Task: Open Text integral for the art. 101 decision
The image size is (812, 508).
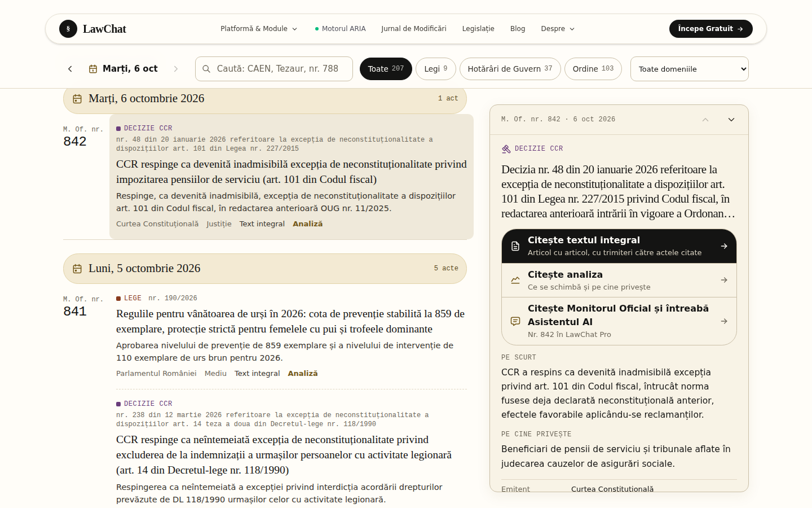Action: (x=262, y=224)
